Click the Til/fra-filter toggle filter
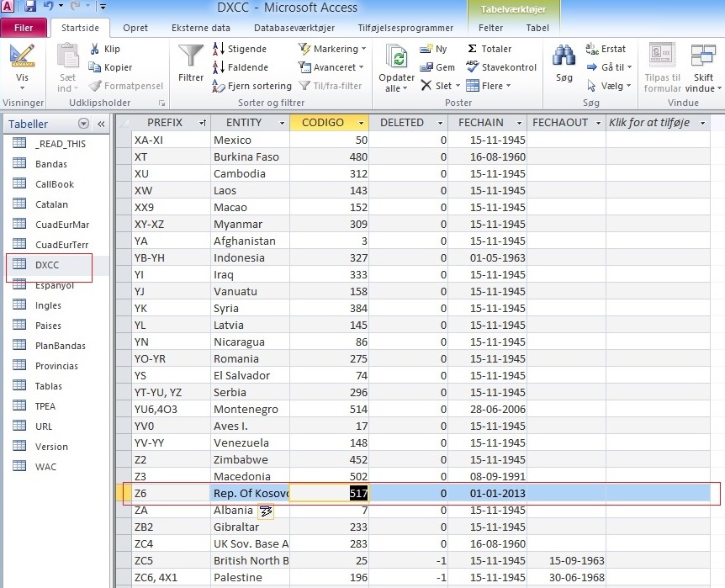Image resolution: width=725 pixels, height=588 pixels. click(x=331, y=86)
